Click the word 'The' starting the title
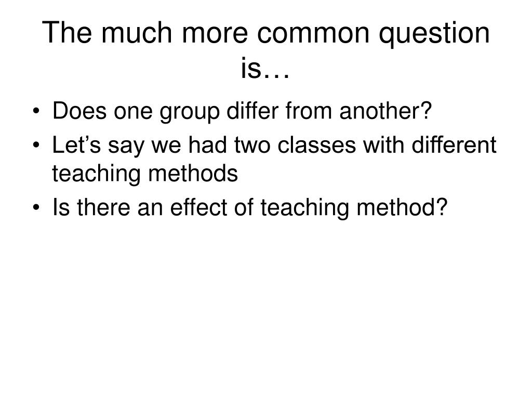The width and height of the screenshot is (532, 399). click(67, 33)
